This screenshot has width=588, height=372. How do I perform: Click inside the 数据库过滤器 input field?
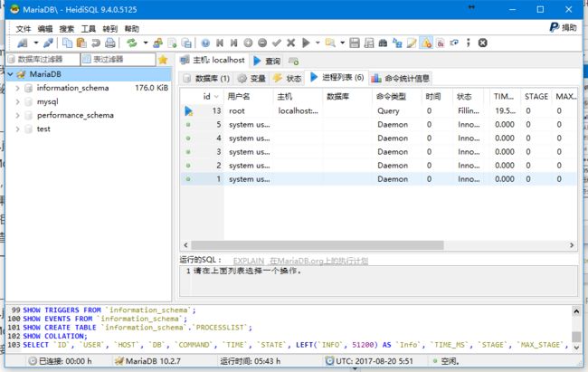pos(43,60)
